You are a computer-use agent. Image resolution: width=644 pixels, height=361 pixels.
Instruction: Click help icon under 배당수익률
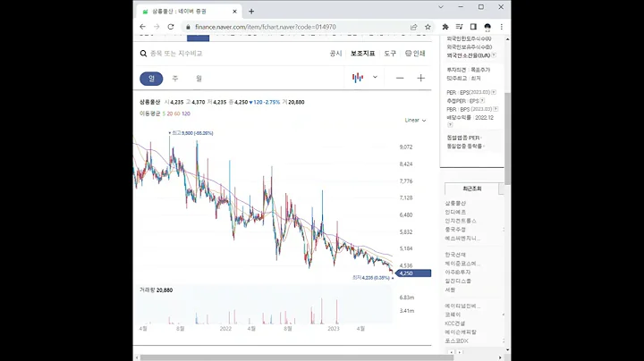pyautogui.click(x=450, y=125)
